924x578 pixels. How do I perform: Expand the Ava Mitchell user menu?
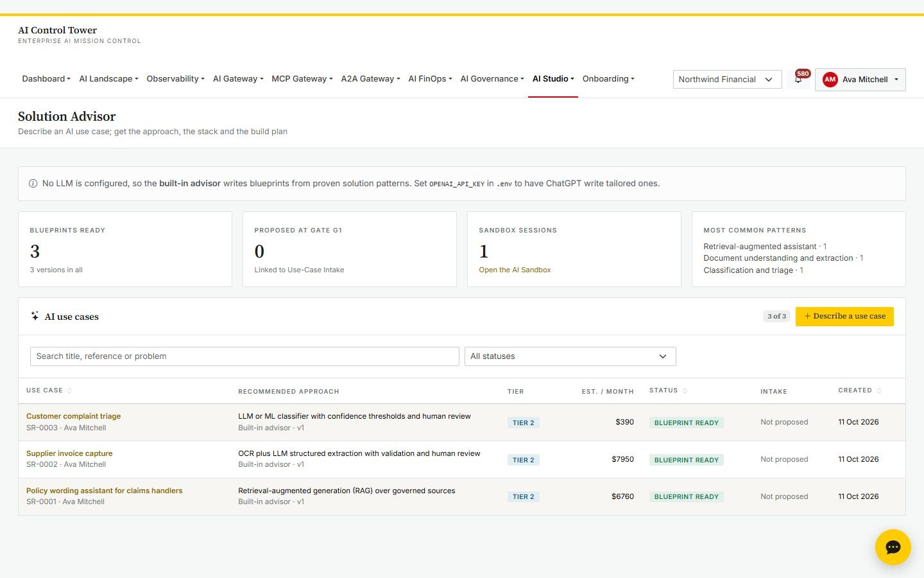[860, 80]
